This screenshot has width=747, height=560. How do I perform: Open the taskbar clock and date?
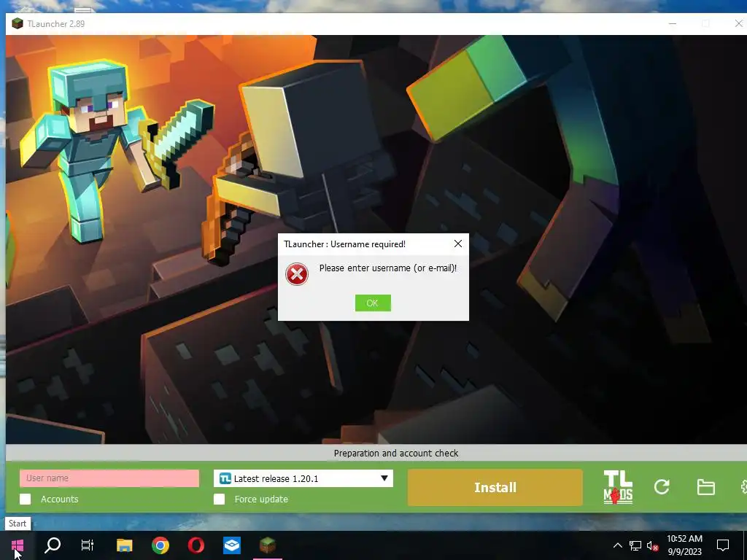[684, 545]
